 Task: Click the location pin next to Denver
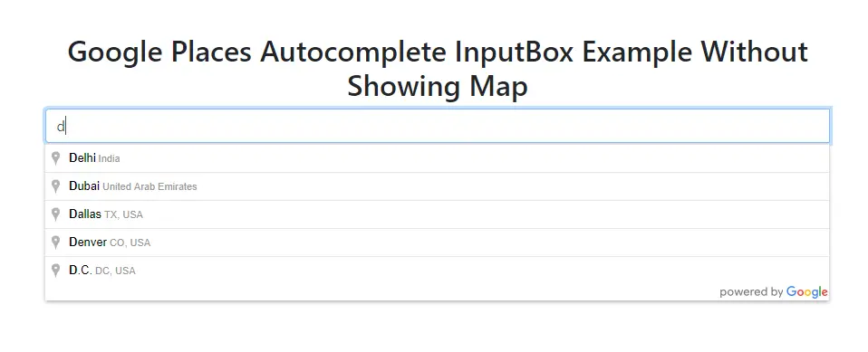coord(55,243)
